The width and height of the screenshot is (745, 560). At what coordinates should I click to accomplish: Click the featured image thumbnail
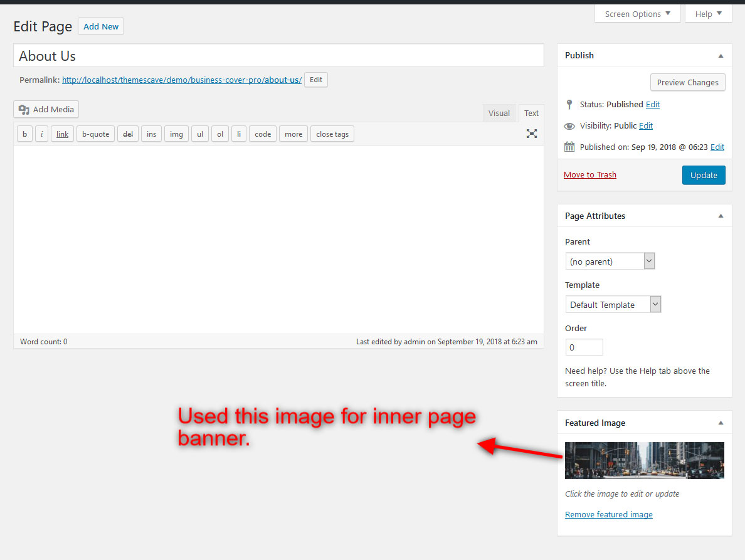tap(644, 460)
